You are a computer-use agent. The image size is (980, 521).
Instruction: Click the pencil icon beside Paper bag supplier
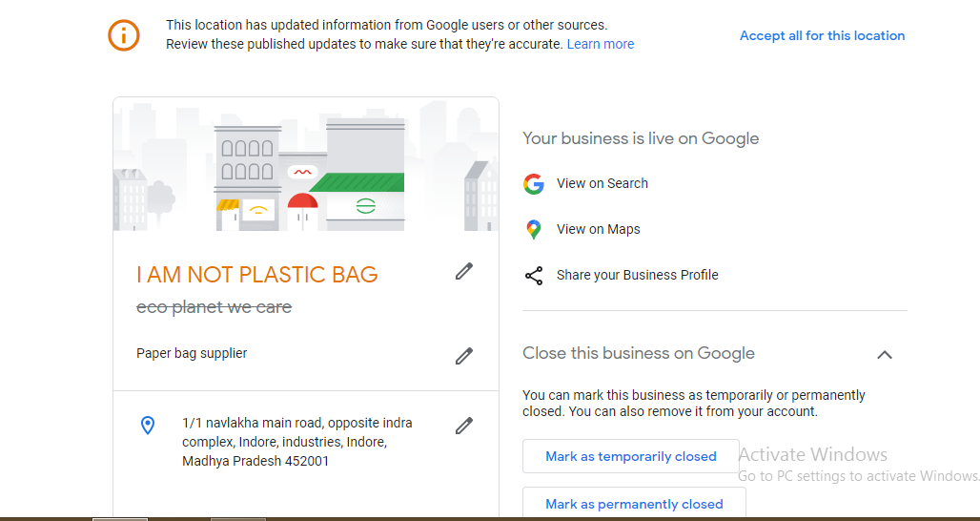click(x=464, y=356)
